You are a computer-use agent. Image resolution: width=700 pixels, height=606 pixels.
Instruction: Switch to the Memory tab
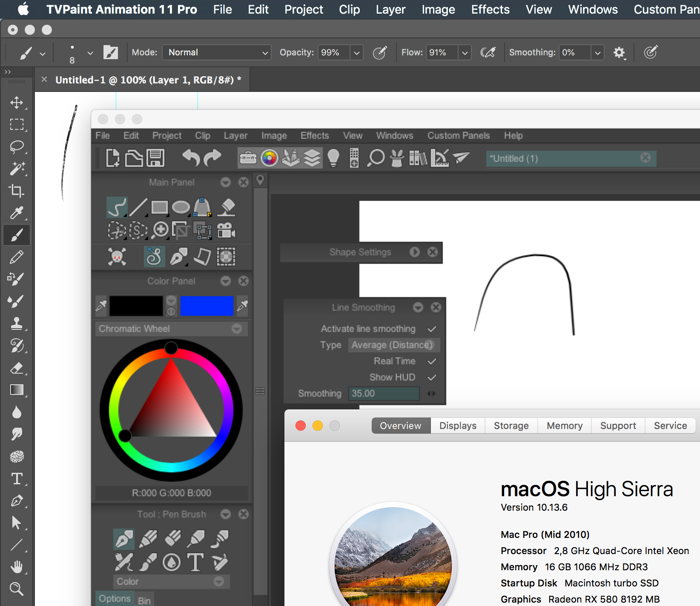click(x=565, y=426)
